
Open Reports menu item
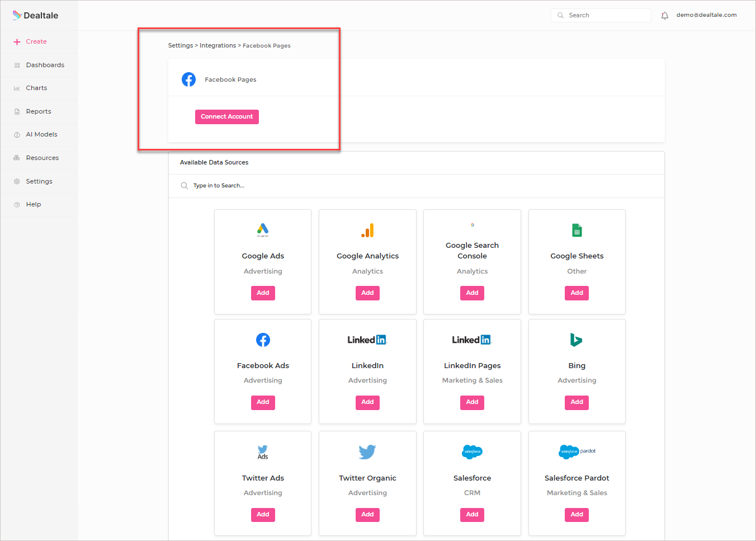coord(39,112)
